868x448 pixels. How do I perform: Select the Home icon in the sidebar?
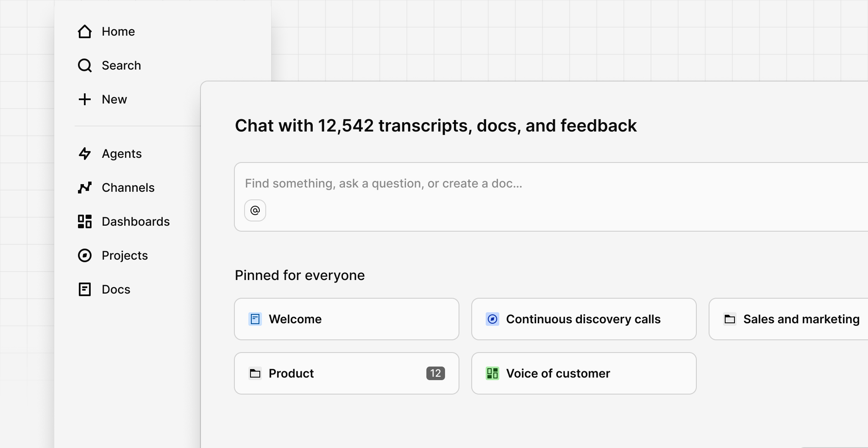pyautogui.click(x=85, y=31)
